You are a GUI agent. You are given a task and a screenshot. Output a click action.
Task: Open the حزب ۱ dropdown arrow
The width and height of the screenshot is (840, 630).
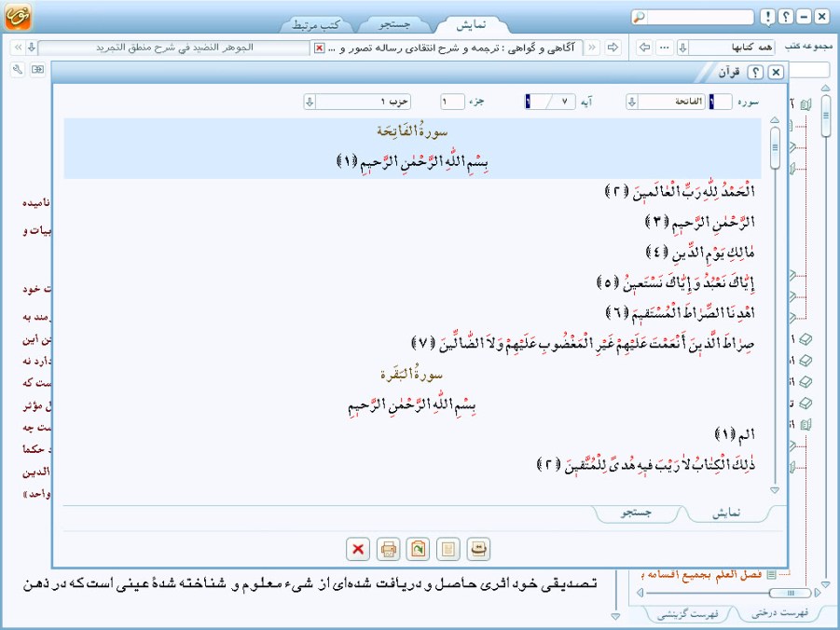click(x=310, y=102)
